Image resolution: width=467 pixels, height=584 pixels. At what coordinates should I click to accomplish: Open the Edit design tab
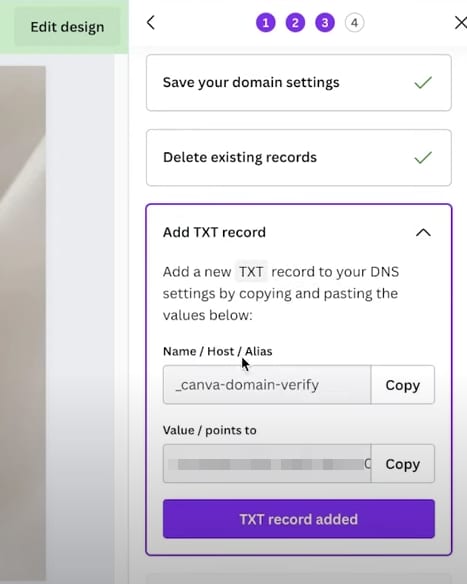67,27
